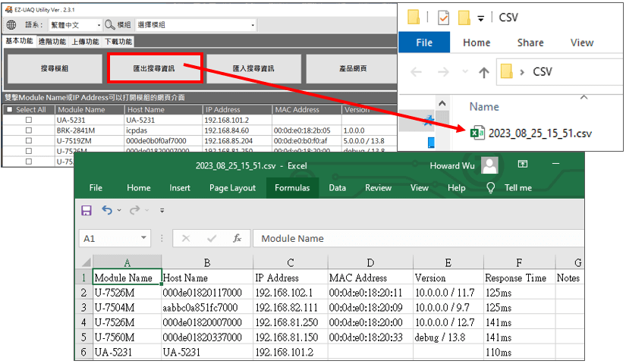This screenshot has width=626, height=364.
Task: Open the recent locations dropdown in Explorer
Action: pos(465,72)
